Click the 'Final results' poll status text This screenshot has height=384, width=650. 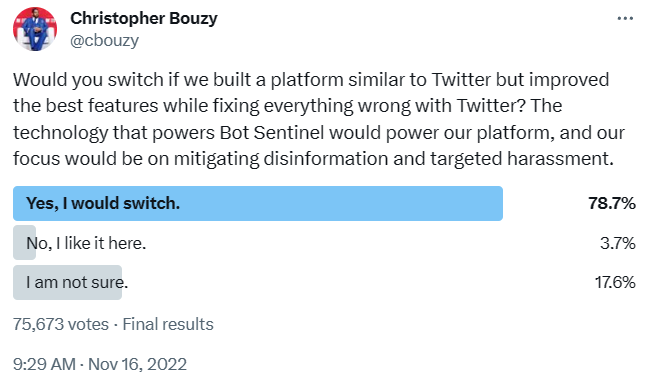pyautogui.click(x=168, y=324)
